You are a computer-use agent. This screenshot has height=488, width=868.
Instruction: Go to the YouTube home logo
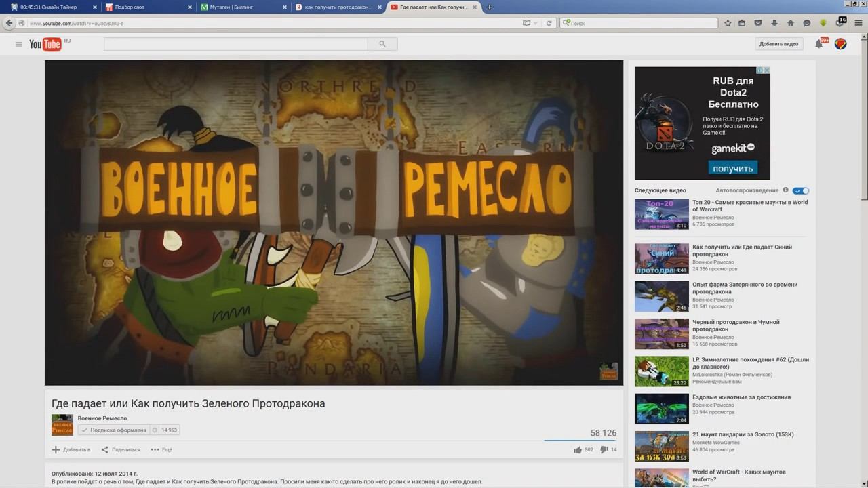45,44
